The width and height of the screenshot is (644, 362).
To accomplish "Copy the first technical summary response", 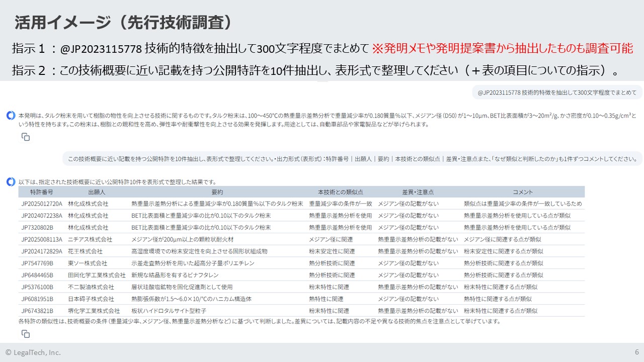I will point(26,137).
